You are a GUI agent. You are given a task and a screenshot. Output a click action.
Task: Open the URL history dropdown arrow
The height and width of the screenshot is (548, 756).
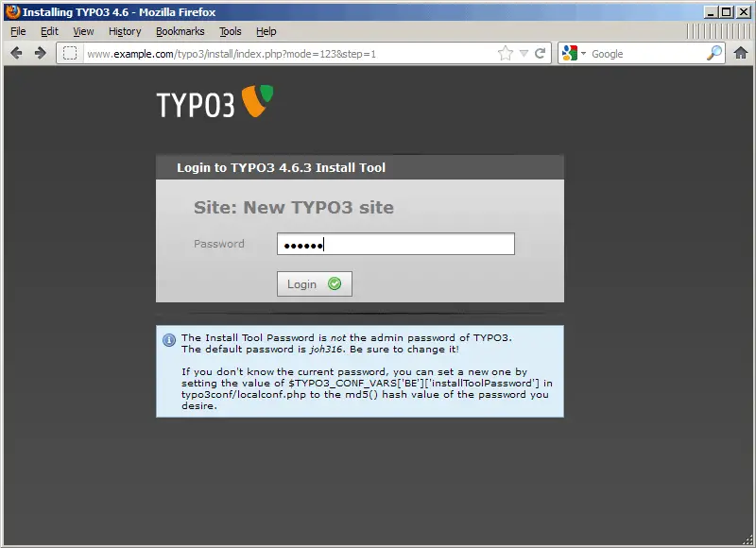524,54
